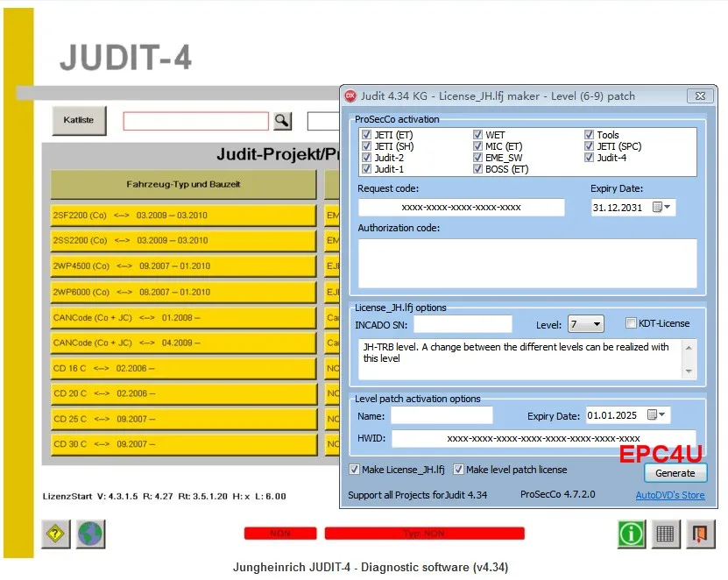Toggle the JETI (SH) checkbox
Screen dimensions: 728x580
[x=366, y=146]
